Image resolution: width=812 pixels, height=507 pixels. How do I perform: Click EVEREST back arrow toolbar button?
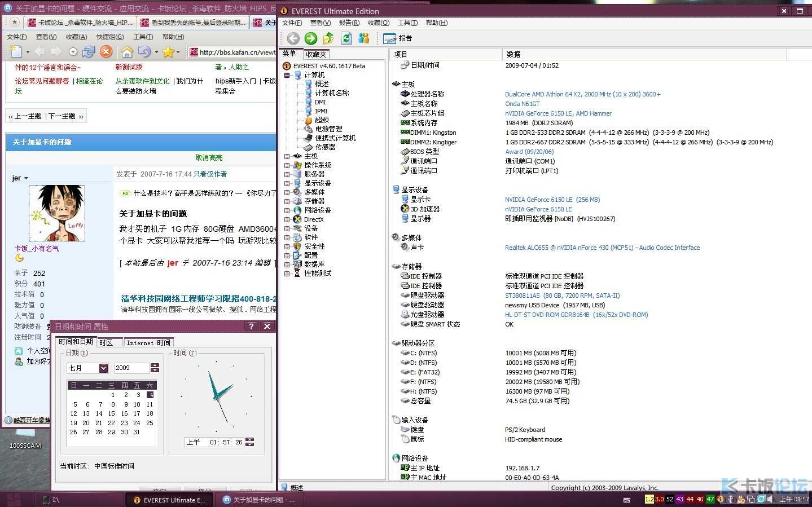coord(293,38)
